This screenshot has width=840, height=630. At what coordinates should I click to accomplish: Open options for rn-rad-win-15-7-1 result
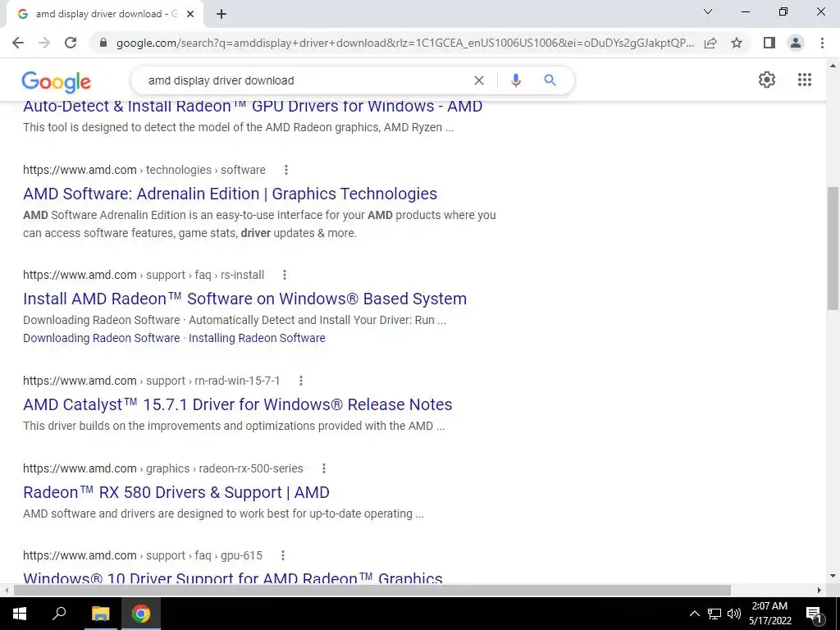pos(300,381)
